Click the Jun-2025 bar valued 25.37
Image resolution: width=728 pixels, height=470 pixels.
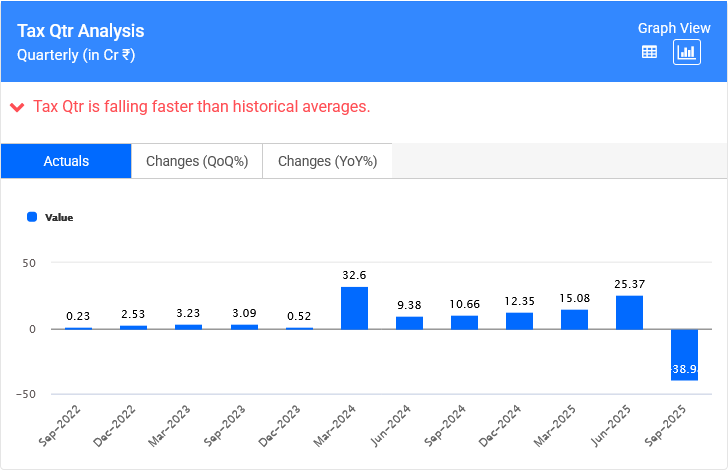(629, 312)
